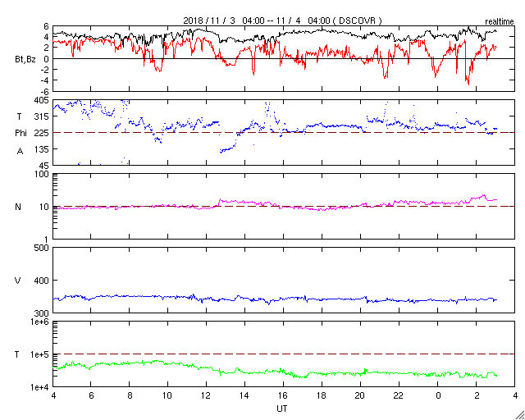The width and height of the screenshot is (525, 420).
Task: Click the '22' hour label on x-axis
Action: pyautogui.click(x=399, y=396)
